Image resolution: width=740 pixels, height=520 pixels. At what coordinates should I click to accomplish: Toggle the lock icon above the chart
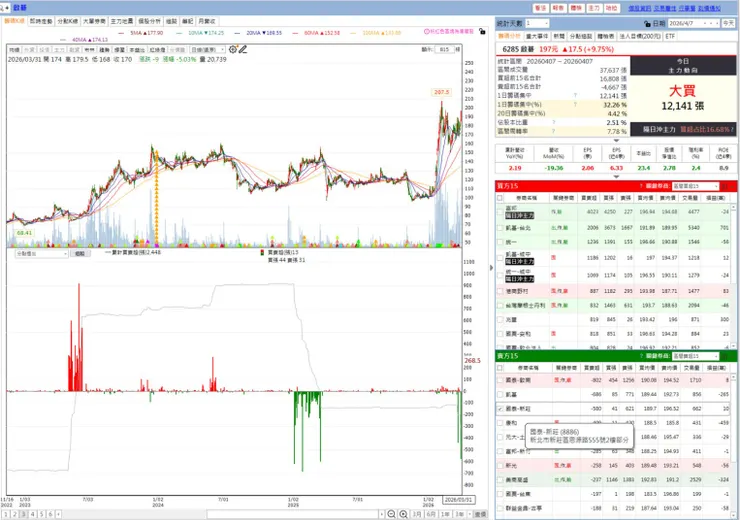pyautogui.click(x=482, y=31)
